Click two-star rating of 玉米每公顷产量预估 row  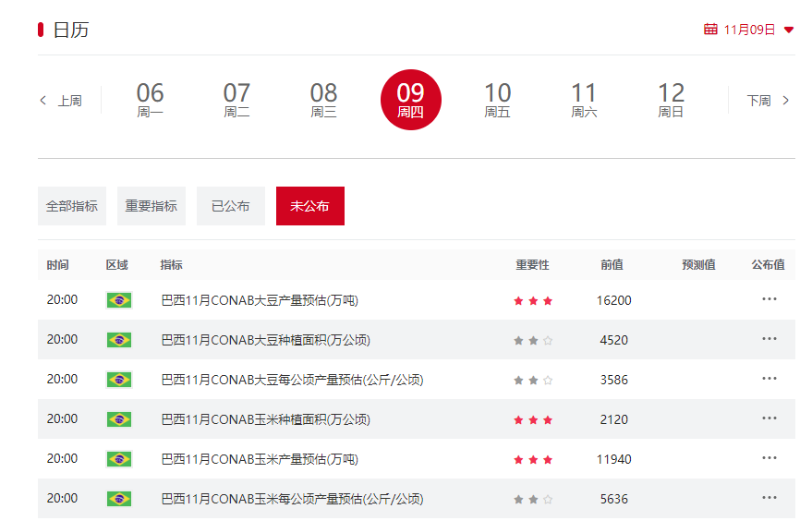click(533, 500)
